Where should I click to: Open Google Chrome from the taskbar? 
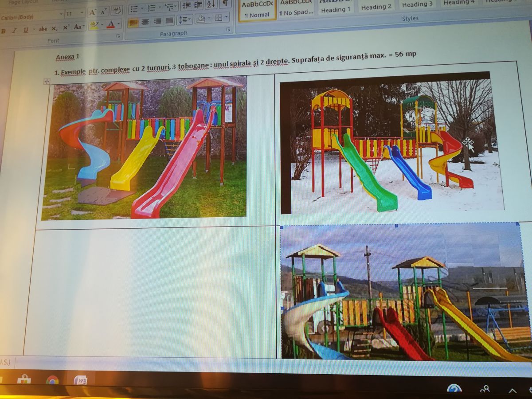click(x=52, y=380)
